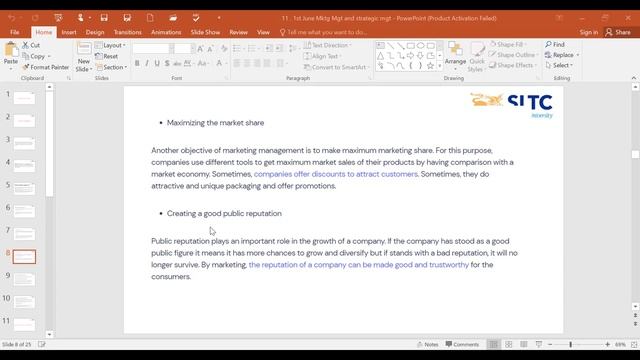Image resolution: width=640 pixels, height=360 pixels.
Task: Select the triangle shape in gallery
Action: pyautogui.click(x=380, y=56)
